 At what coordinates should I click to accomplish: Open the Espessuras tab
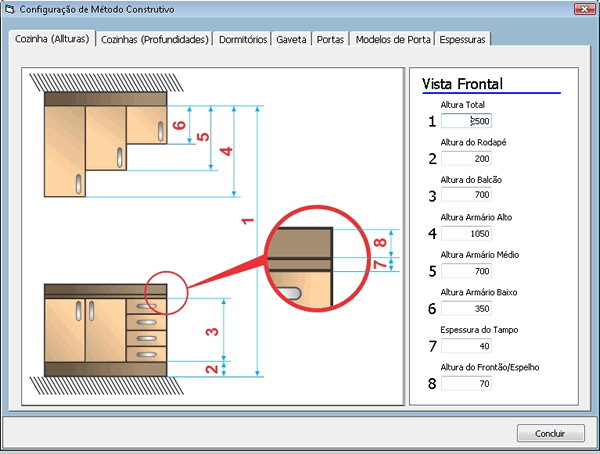(463, 40)
